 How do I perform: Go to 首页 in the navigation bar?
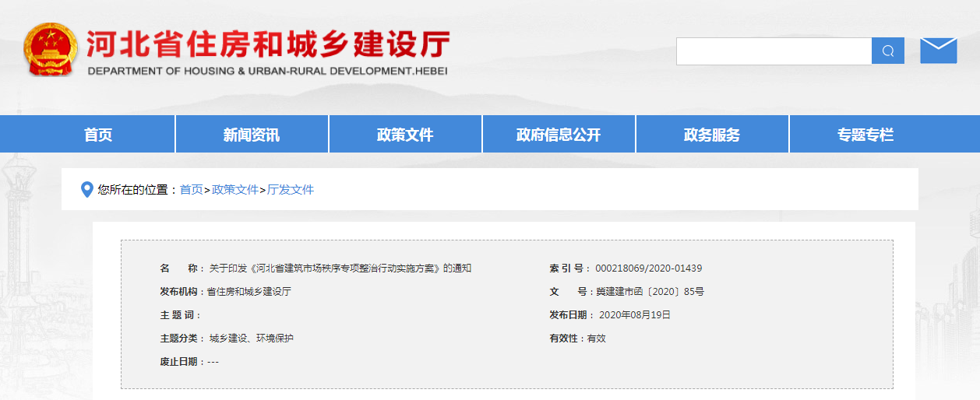click(x=98, y=135)
